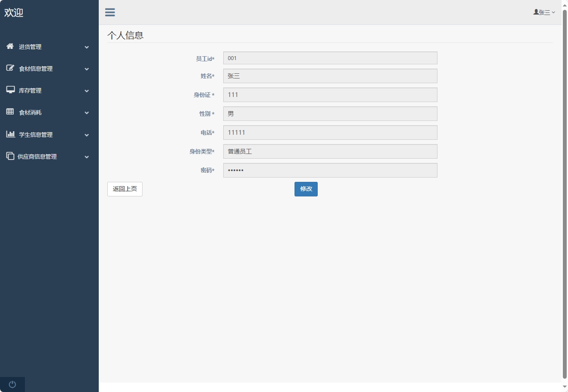568x392 pixels.
Task: Open the 食材消耗 sidebar menu
Action: (x=49, y=112)
